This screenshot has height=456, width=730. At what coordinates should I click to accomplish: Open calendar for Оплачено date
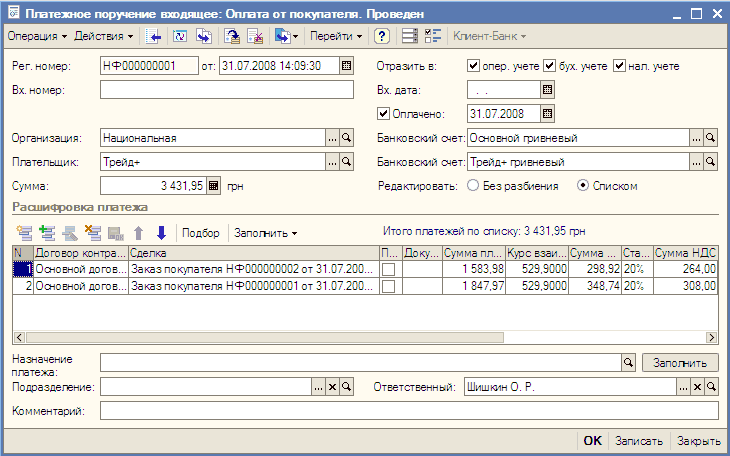547,113
